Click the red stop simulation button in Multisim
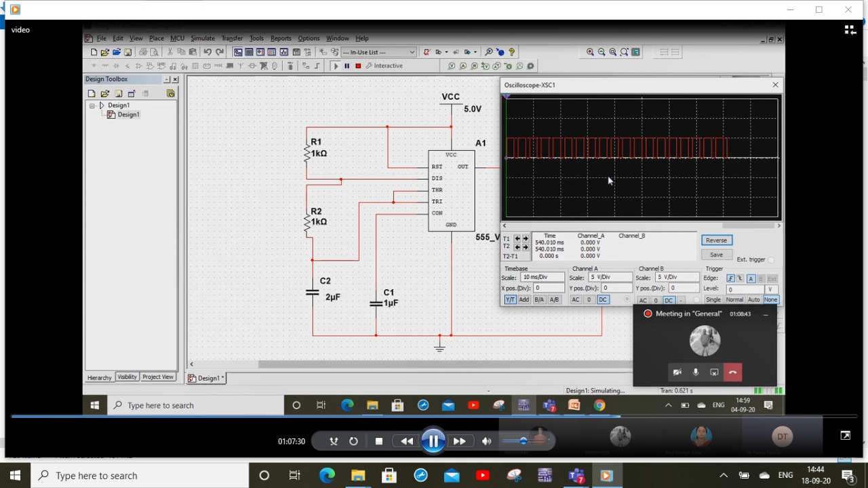Image resolution: width=868 pixels, height=488 pixels. [358, 66]
